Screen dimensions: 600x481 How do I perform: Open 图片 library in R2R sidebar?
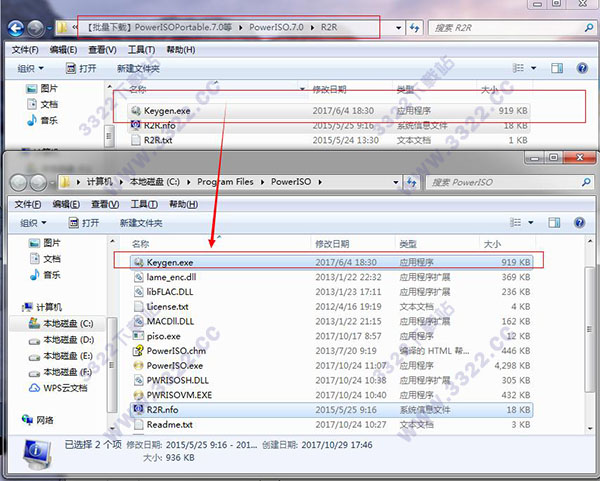(42, 88)
